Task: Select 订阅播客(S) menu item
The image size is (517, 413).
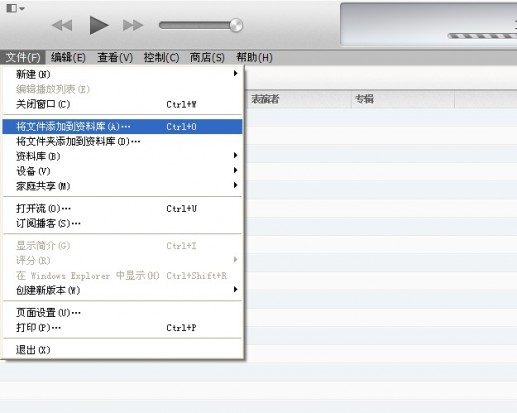Action: (x=122, y=223)
